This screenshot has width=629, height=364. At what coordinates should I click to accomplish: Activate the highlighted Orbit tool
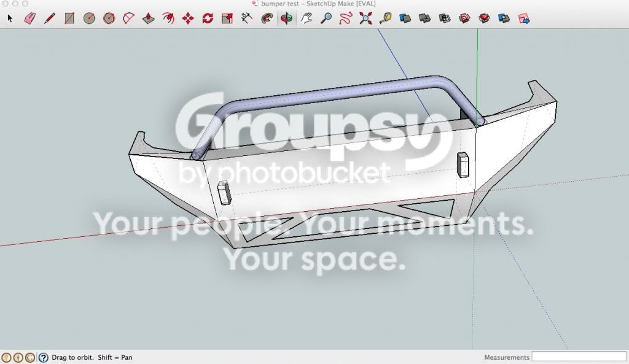point(286,18)
